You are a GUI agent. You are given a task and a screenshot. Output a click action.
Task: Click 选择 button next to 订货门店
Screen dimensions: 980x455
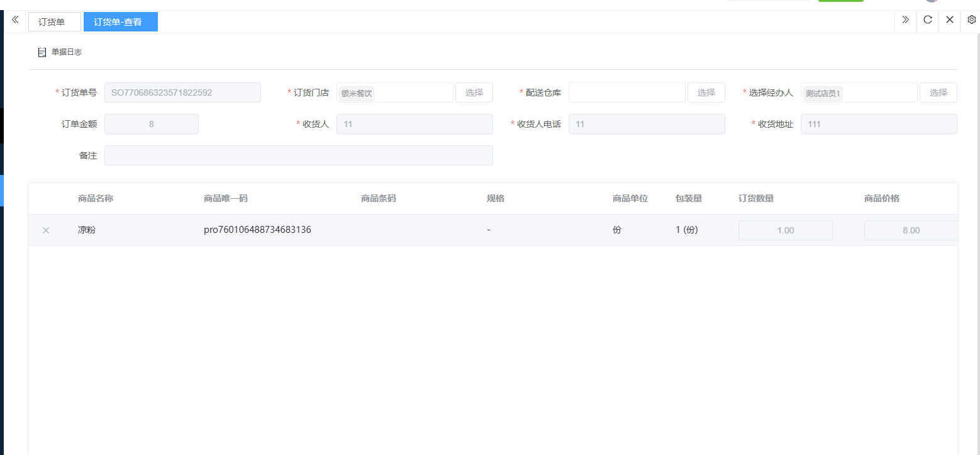point(474,93)
